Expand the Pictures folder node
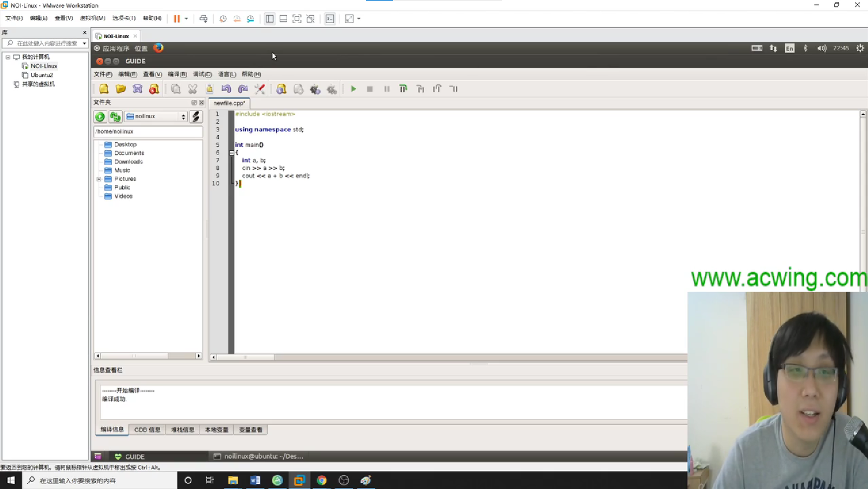Screen dimensions: 868x489 pos(99,179)
